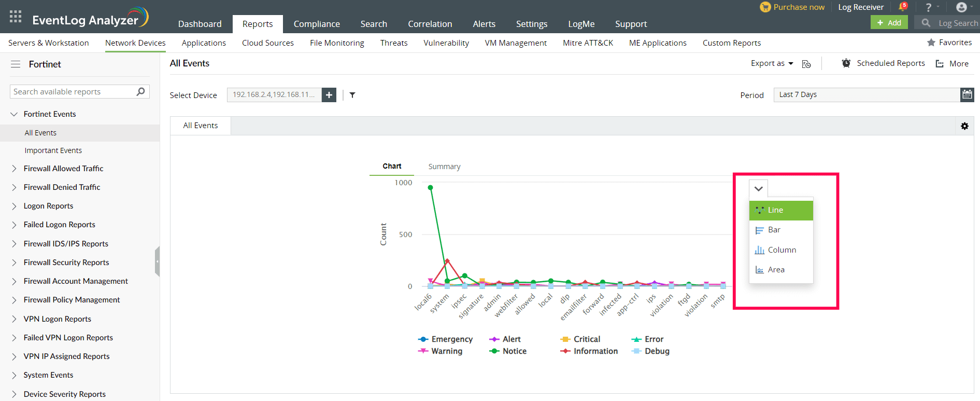Toggle Information series in chart legend
This screenshot has width=980, height=401.
click(595, 351)
